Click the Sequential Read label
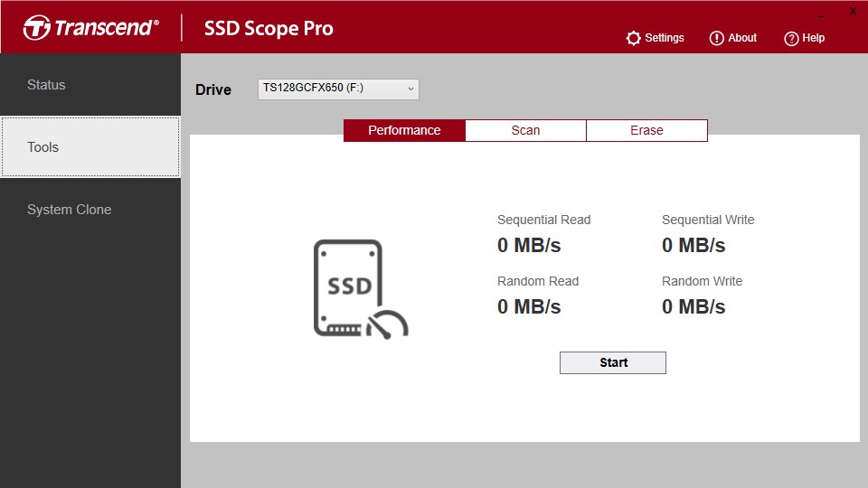 543,221
